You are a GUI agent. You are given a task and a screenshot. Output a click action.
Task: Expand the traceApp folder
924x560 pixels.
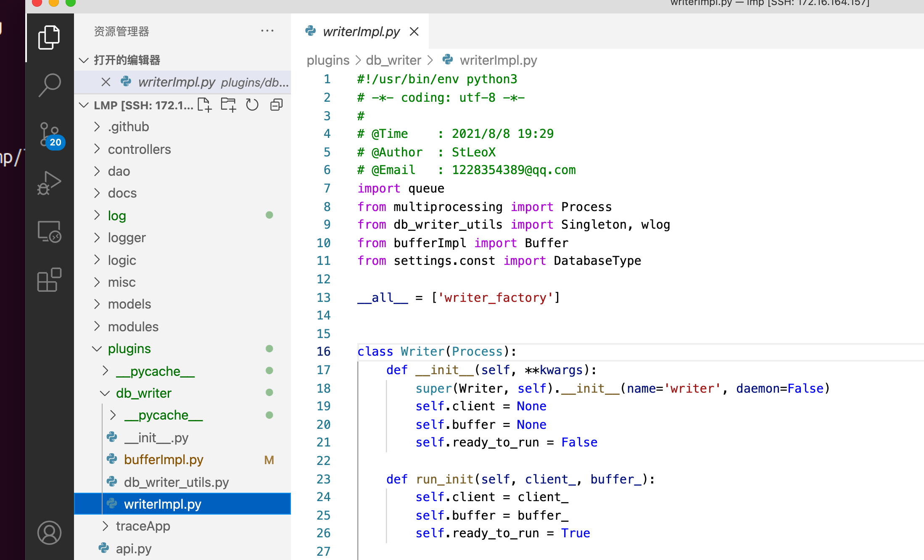[x=143, y=526]
